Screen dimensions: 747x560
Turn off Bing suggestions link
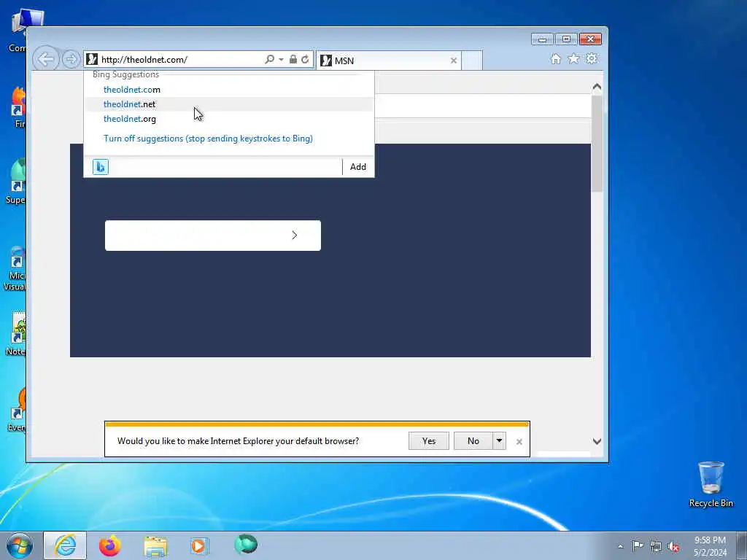coord(208,139)
